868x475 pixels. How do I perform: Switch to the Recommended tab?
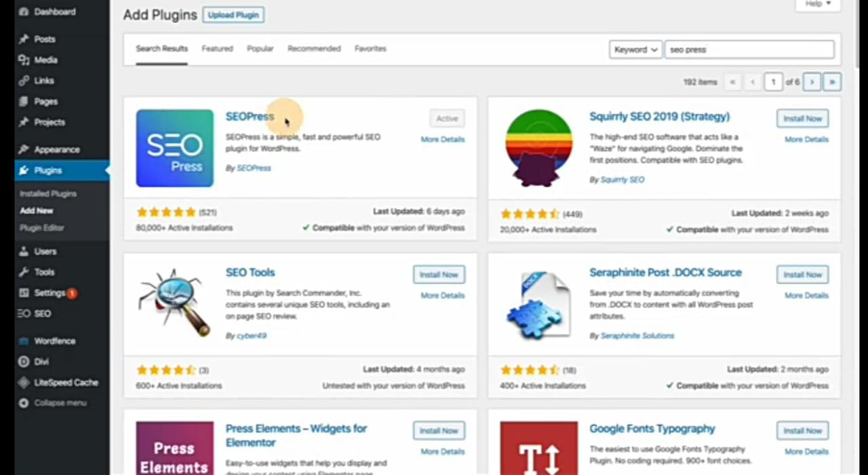[314, 49]
